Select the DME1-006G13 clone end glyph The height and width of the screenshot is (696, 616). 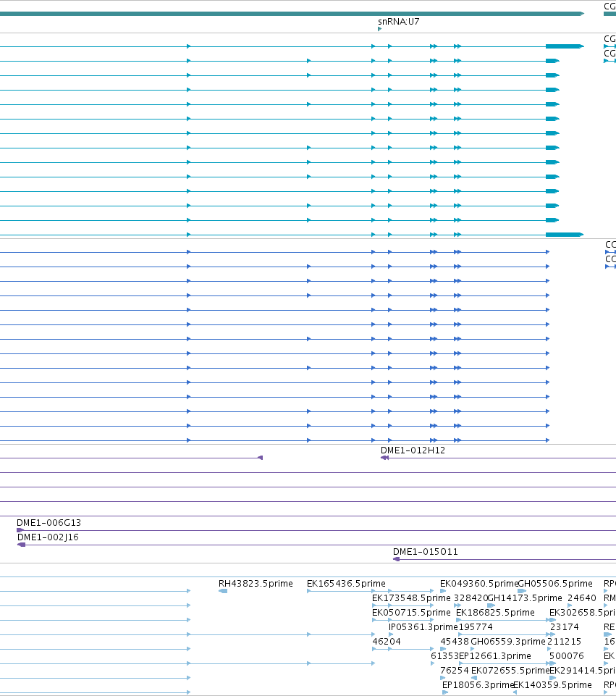pyautogui.click(x=20, y=530)
